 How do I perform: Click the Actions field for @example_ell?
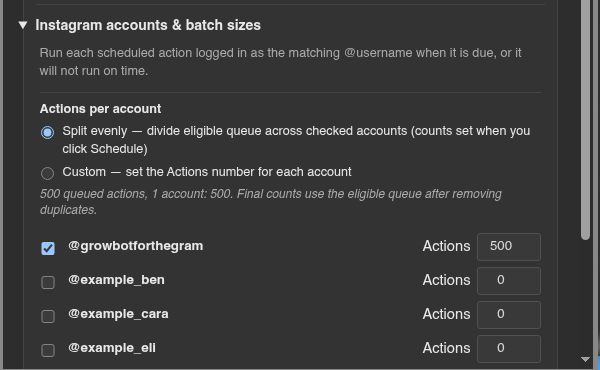tap(509, 349)
